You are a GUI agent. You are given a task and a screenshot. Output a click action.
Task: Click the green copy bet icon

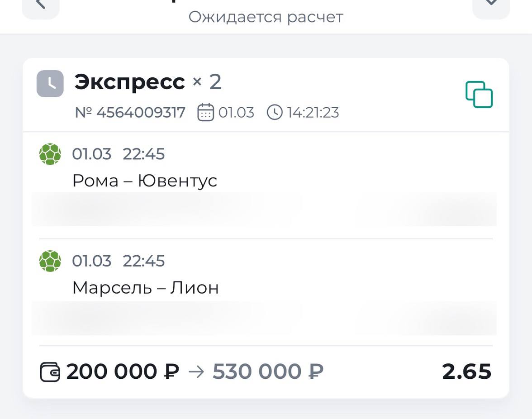[x=479, y=95]
